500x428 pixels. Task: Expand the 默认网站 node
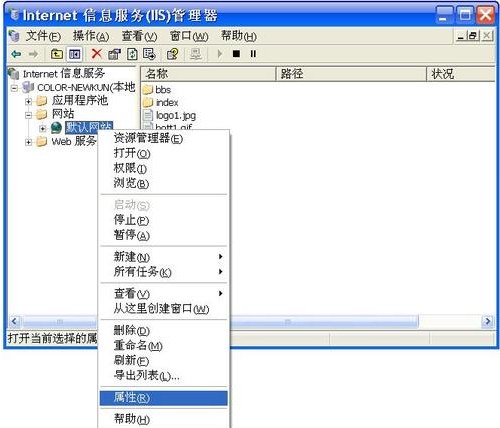(43, 128)
